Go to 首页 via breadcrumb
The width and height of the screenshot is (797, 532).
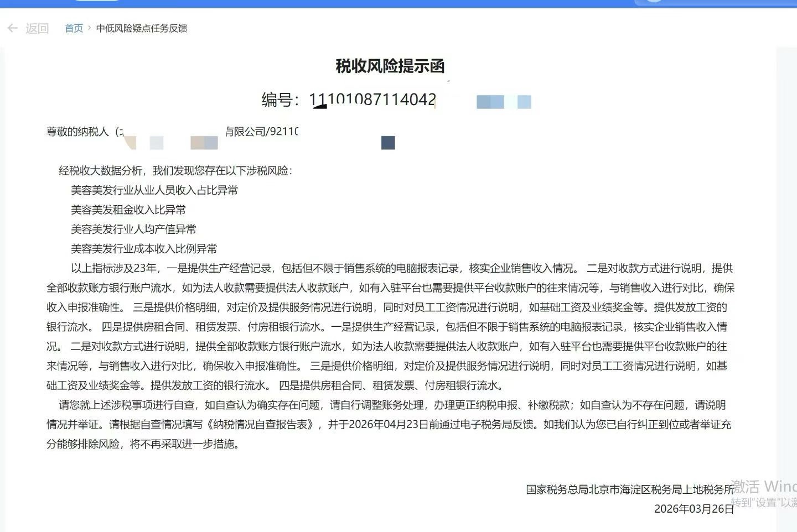(x=74, y=28)
